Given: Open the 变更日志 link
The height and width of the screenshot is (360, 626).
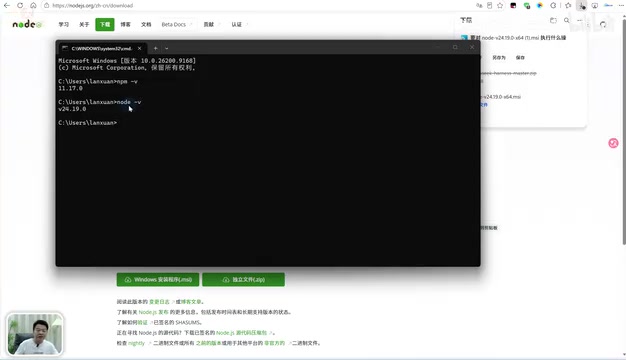Looking at the screenshot, I should click(x=159, y=302).
